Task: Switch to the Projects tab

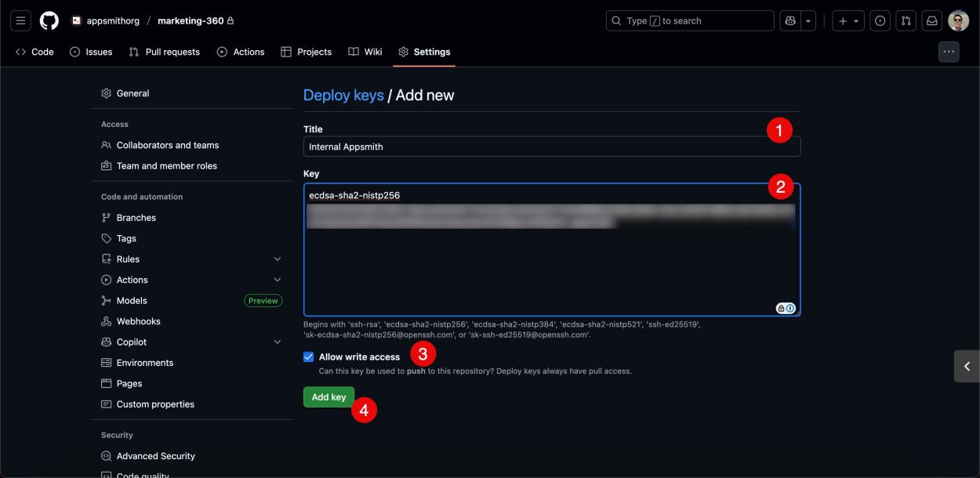Action: click(307, 51)
